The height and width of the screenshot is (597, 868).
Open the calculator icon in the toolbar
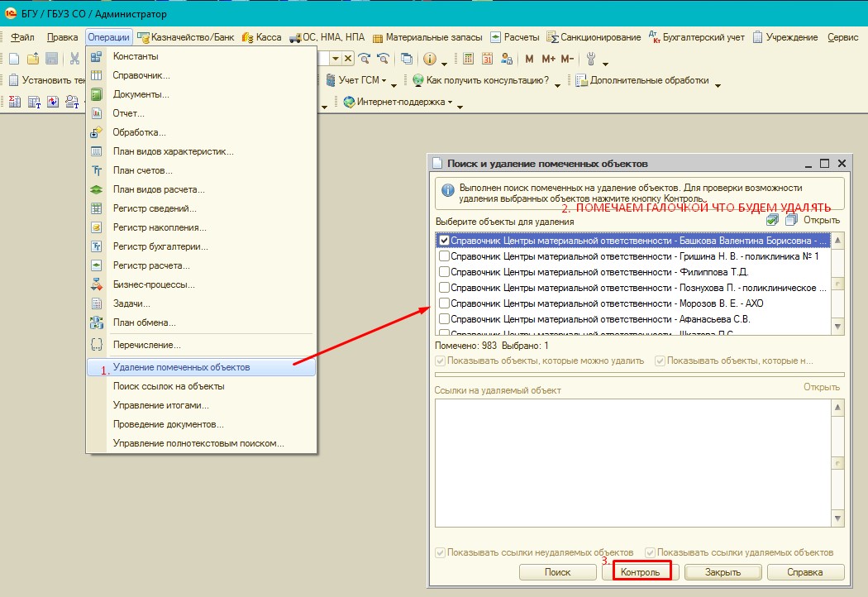click(469, 59)
